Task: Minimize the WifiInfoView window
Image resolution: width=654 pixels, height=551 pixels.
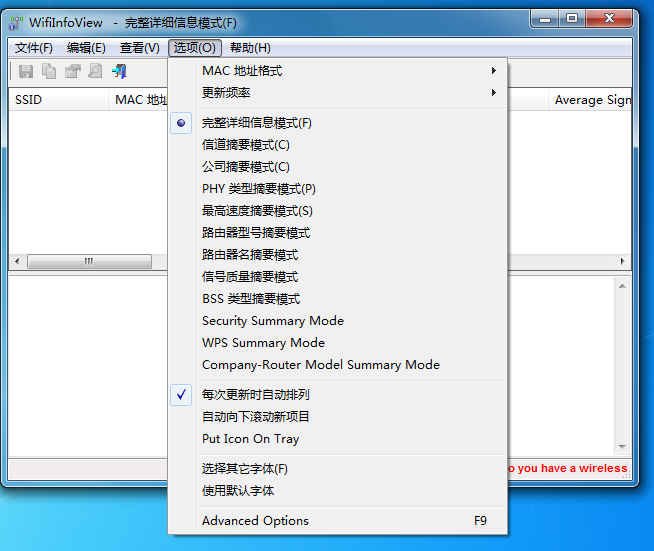Action: point(545,19)
